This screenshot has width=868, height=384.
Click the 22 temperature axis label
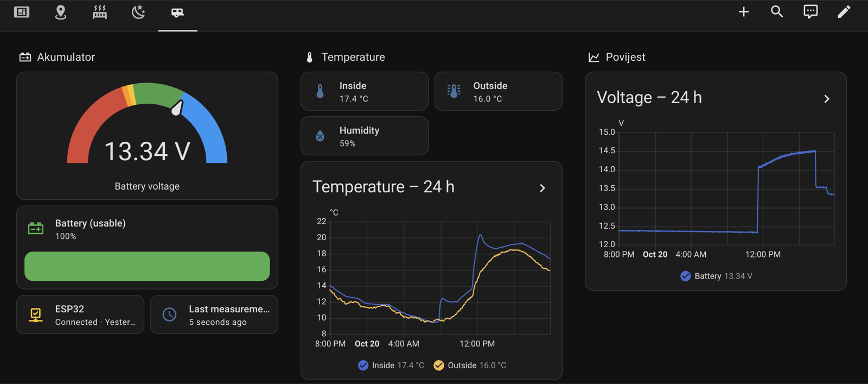[x=322, y=221]
